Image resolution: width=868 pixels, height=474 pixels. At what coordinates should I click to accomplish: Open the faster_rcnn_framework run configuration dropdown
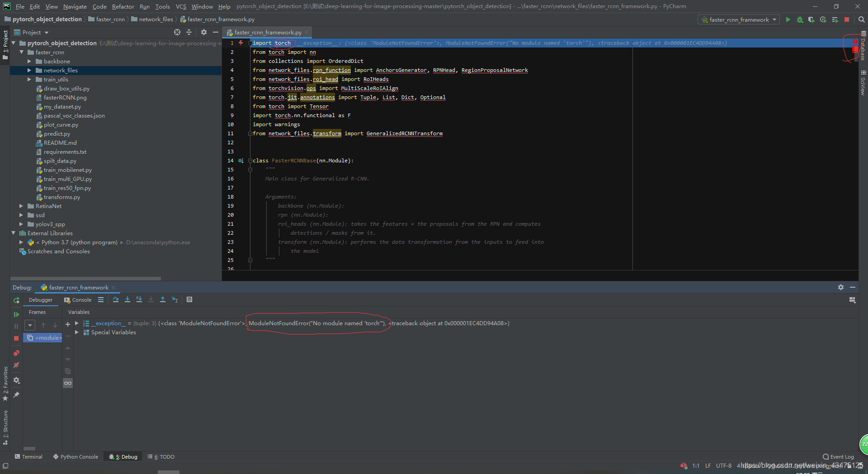click(739, 19)
